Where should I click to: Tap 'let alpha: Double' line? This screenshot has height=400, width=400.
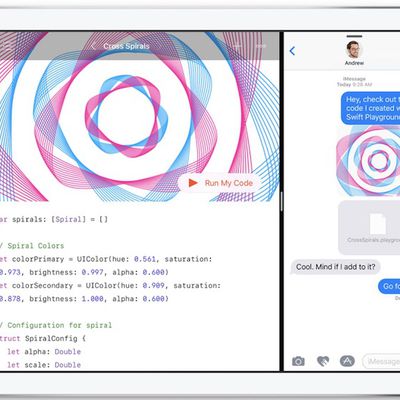[44, 352]
